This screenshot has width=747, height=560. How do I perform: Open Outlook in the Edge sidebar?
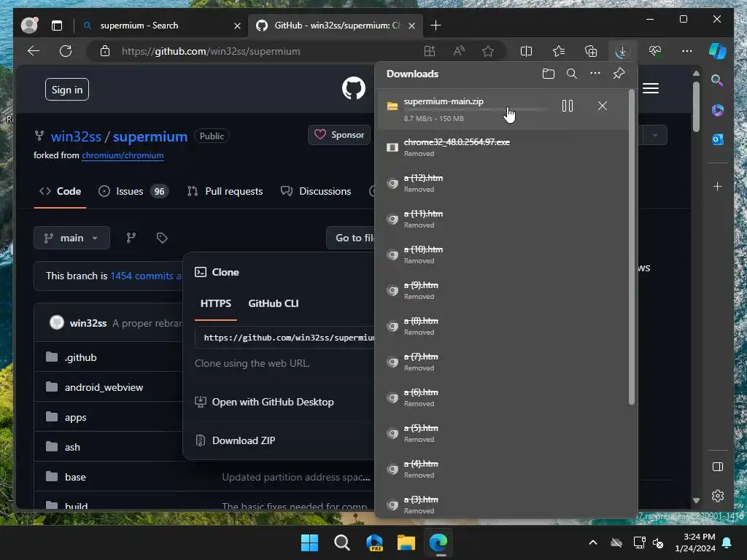pos(718,139)
